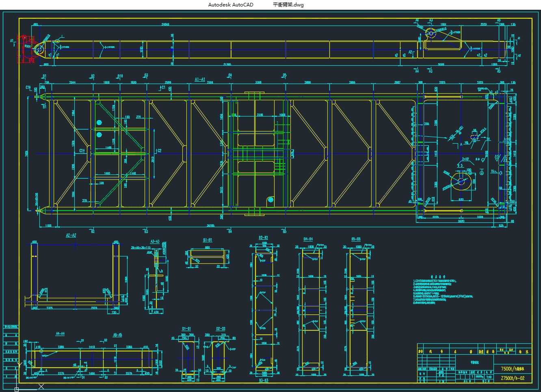Click the B1-B1 section view title
Viewport: 541px width, 392px height.
(208, 240)
